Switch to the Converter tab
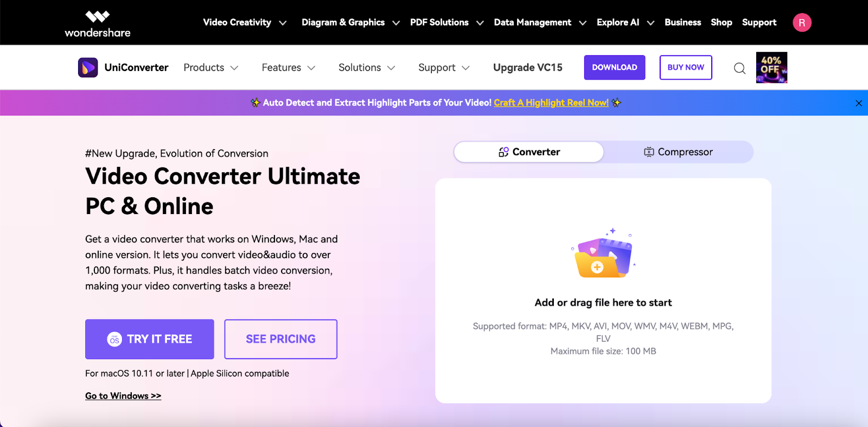This screenshot has height=427, width=868. [528, 152]
